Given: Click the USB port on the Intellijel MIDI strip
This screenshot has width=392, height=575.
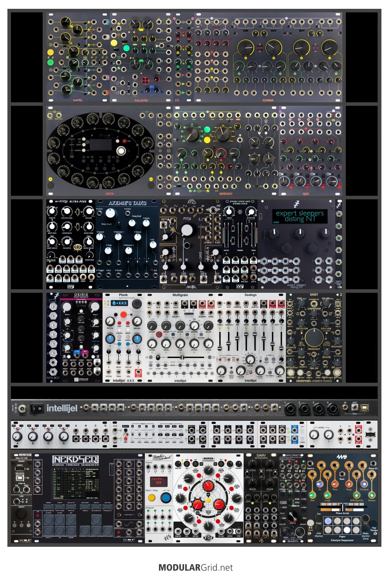Looking at the screenshot, I should (365, 407).
